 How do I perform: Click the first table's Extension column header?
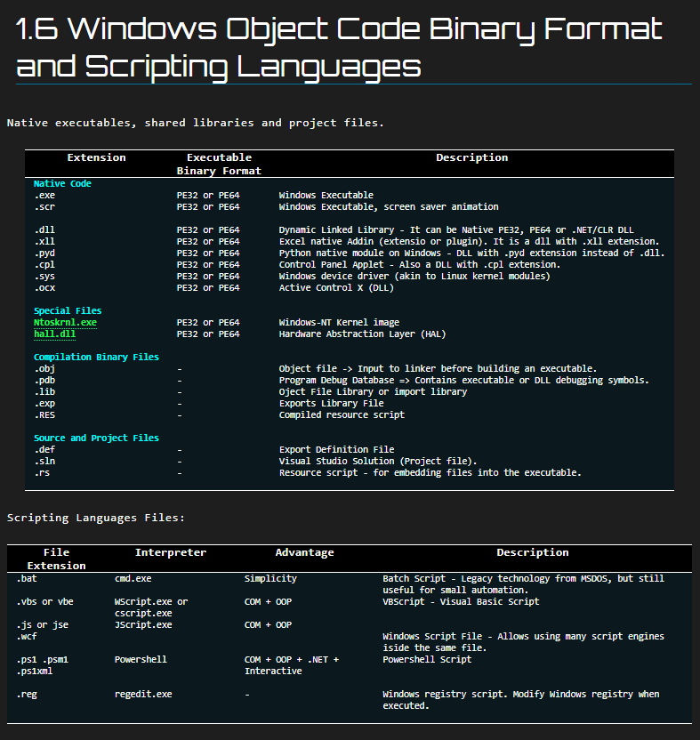click(x=96, y=157)
